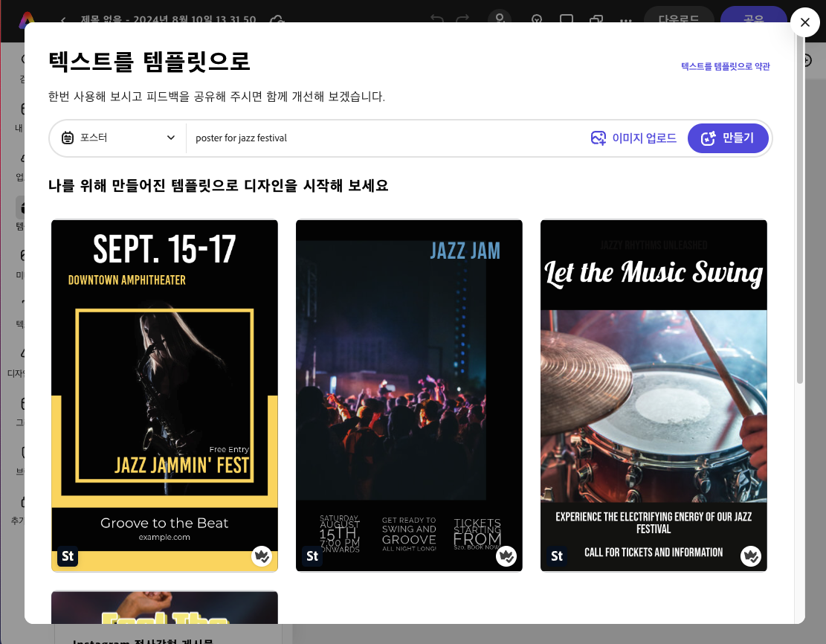
Task: Open the partially visible yellow text template
Action: (x=164, y=607)
